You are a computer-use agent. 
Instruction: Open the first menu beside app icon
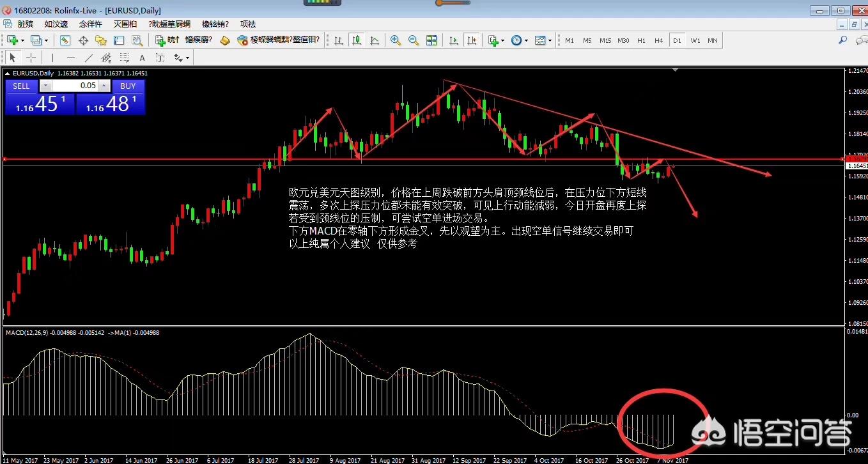[x=25, y=24]
